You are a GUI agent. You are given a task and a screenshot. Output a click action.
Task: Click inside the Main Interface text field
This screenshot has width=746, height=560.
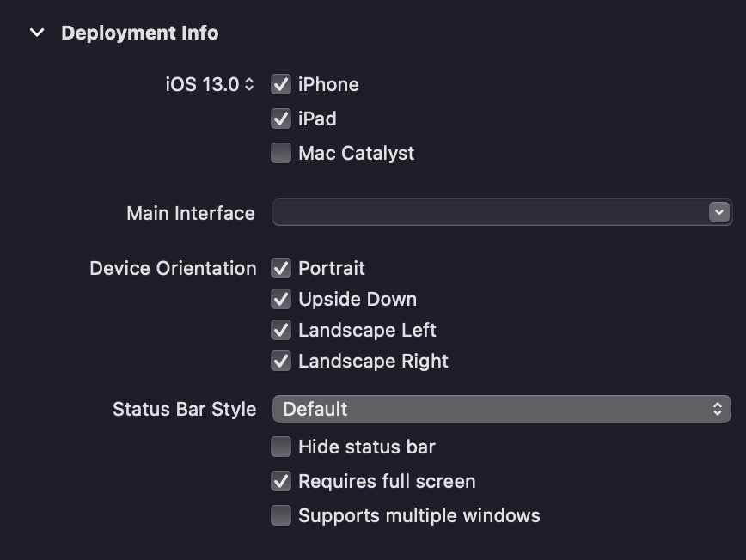490,212
